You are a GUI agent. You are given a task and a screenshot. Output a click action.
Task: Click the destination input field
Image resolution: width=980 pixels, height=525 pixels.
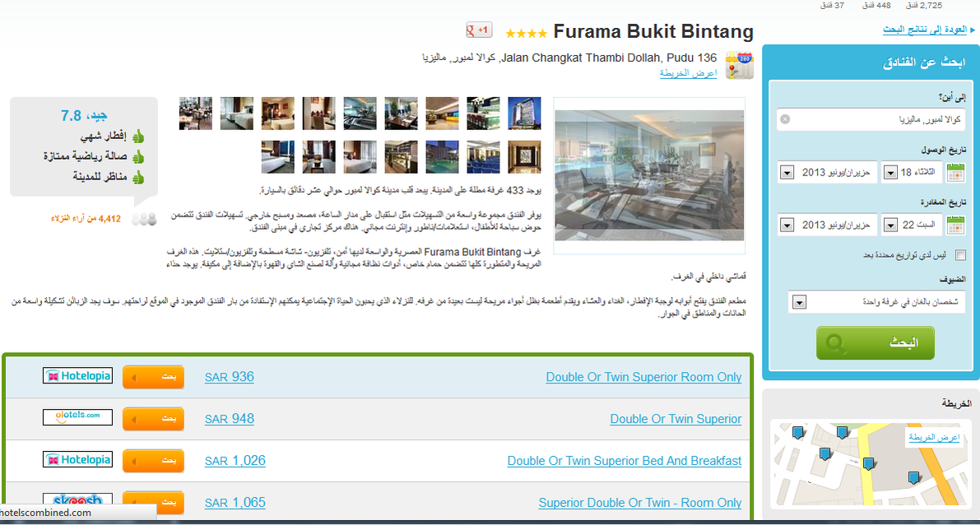point(871,119)
